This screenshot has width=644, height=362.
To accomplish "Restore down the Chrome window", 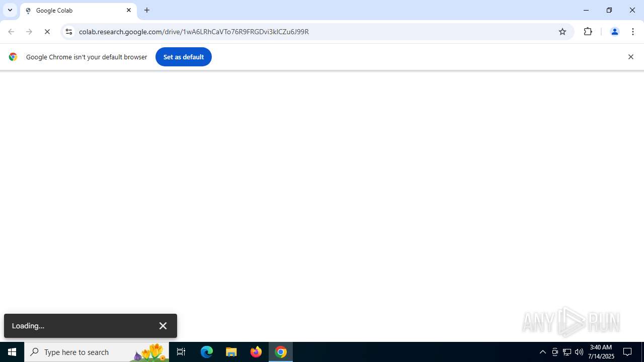I will pos(609,10).
